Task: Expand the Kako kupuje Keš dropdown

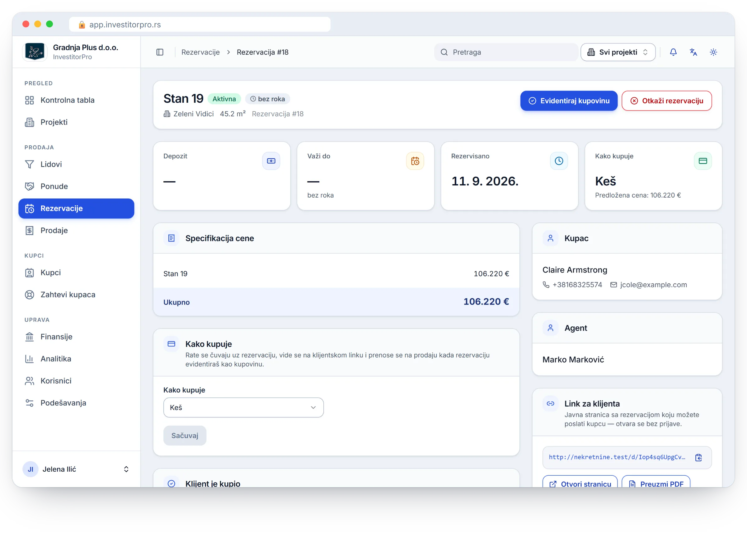Action: tap(243, 408)
